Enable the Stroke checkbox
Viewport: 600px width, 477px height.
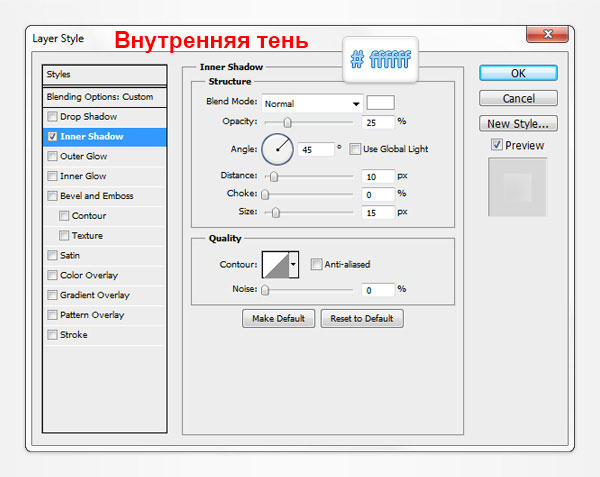point(52,335)
